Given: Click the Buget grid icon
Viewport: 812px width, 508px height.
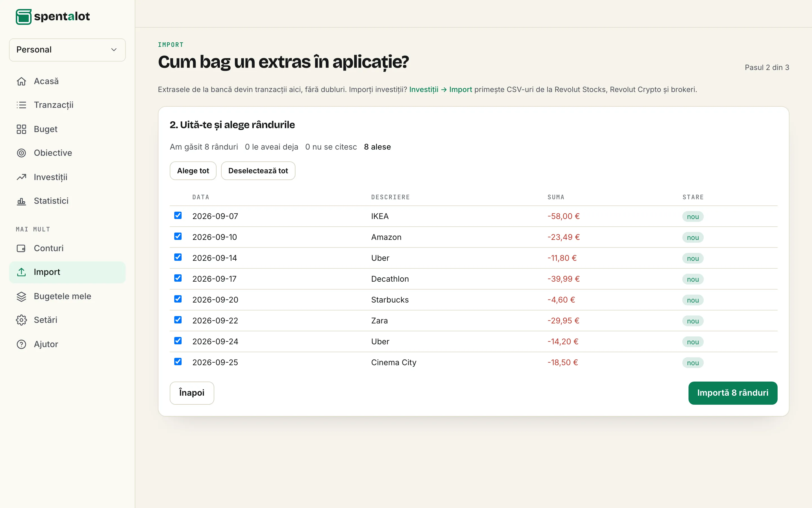Looking at the screenshot, I should (21, 129).
